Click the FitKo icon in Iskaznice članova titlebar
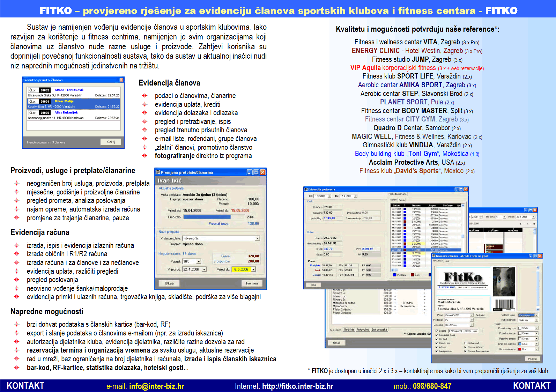Screen dimensions: 556x392 pos(434,256)
